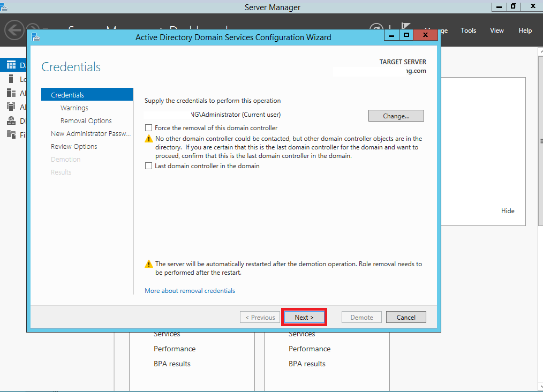This screenshot has height=392, width=543.
Task: Click the wizard title bar server icon
Action: (35, 37)
